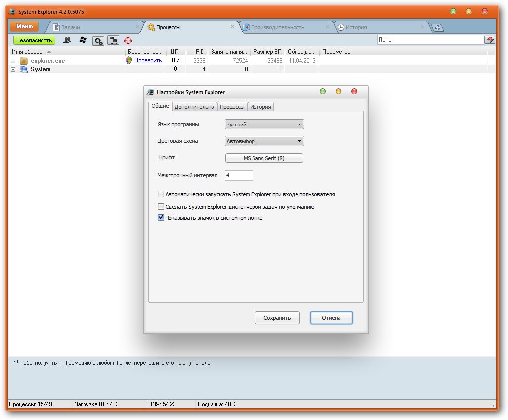Viewport: 508px width, 420px height.
Task: Select the explorer.exe process row
Action: coord(252,61)
